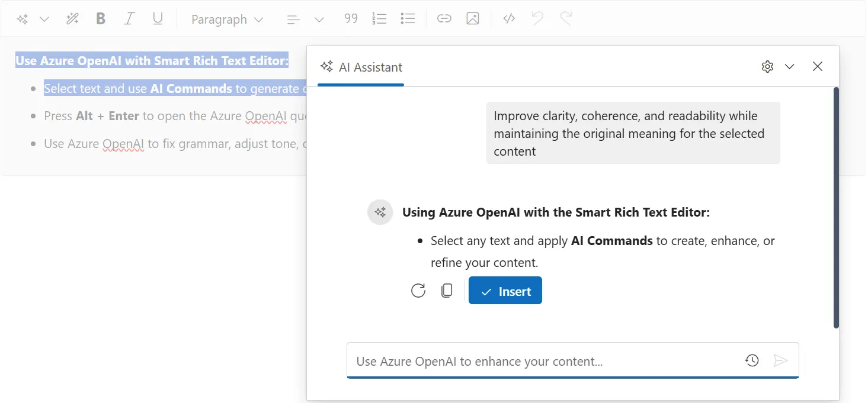This screenshot has height=403, width=868.
Task: Close the AI Assistant panel
Action: point(818,66)
